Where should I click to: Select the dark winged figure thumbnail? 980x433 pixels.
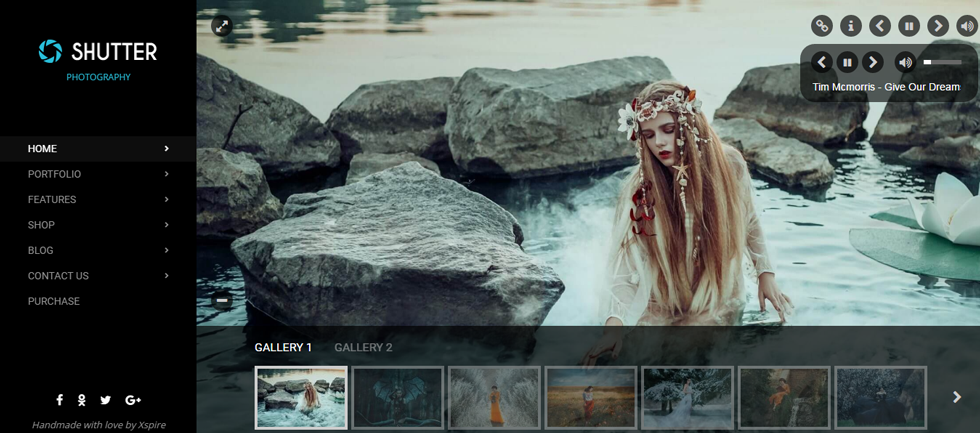point(398,397)
